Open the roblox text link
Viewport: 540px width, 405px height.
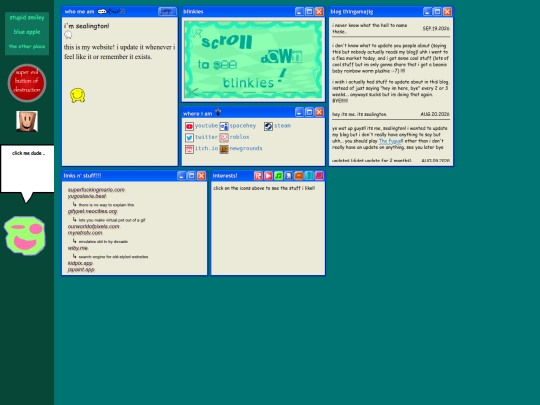[x=239, y=137]
